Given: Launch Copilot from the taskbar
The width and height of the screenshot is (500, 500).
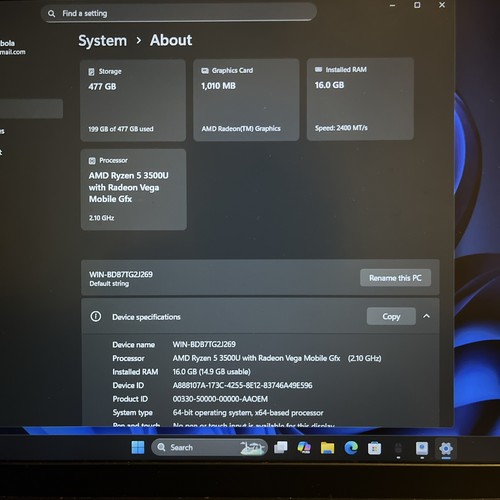Looking at the screenshot, I should tap(304, 448).
